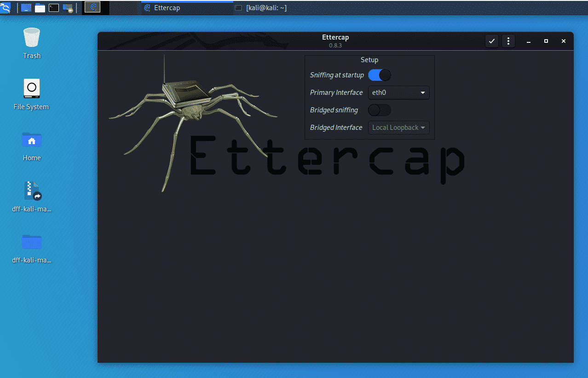Viewport: 588px width, 378px height.
Task: Minimize the Ettercap window
Action: [529, 41]
